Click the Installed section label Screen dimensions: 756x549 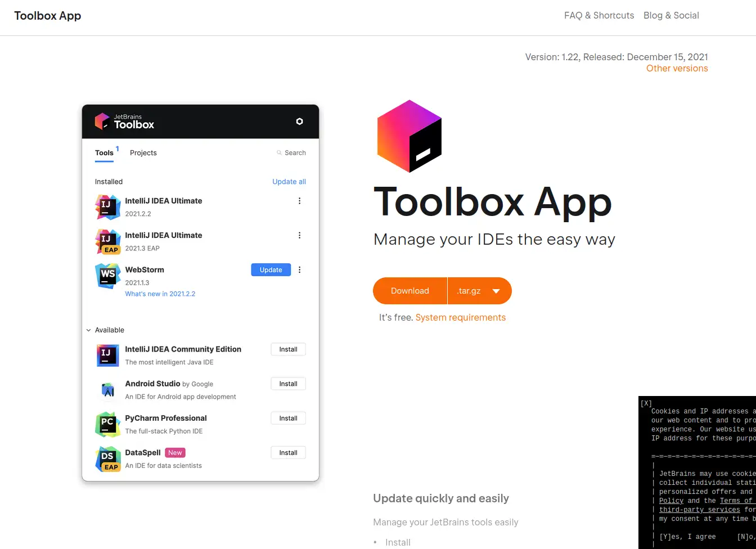[x=109, y=182]
